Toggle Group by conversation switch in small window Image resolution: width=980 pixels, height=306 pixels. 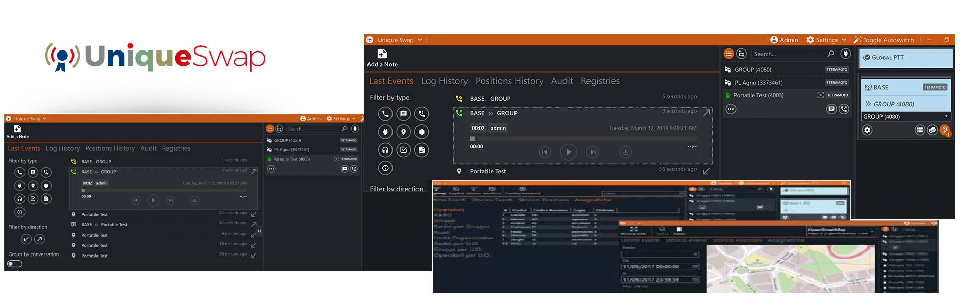coord(15,264)
